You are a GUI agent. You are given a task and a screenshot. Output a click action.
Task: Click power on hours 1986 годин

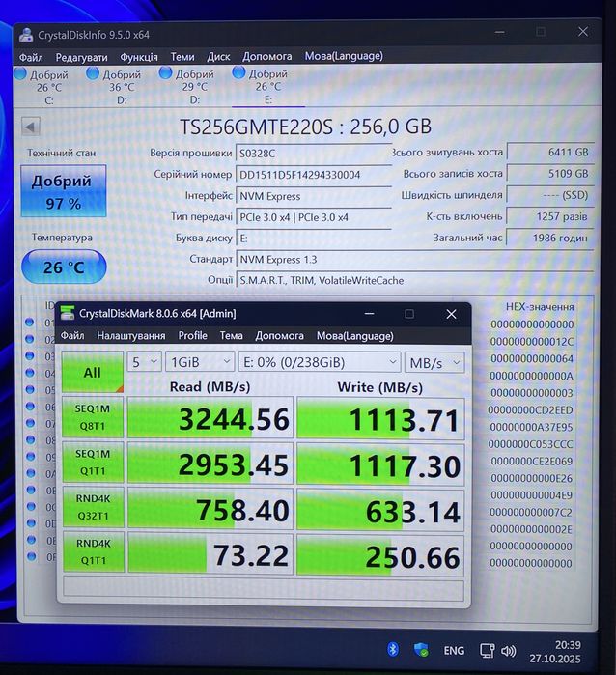550,238
